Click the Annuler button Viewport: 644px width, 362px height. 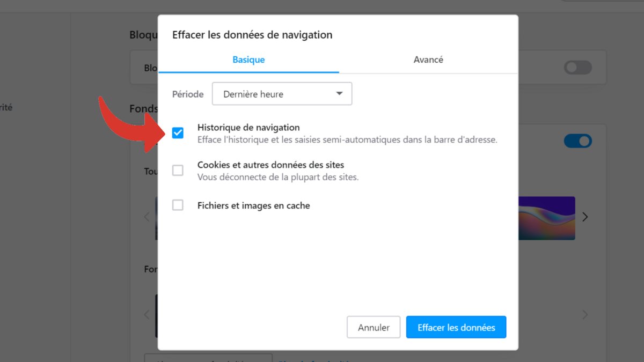(x=374, y=327)
